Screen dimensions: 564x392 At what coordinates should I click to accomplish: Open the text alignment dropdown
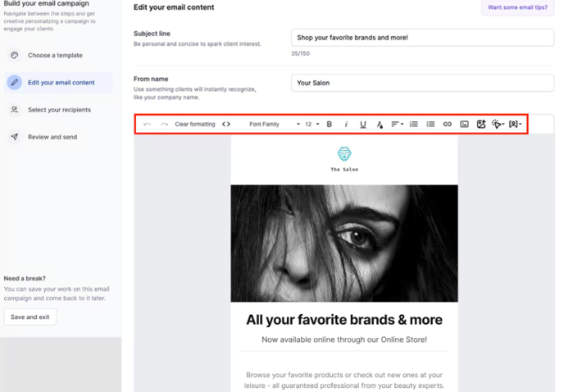click(397, 124)
